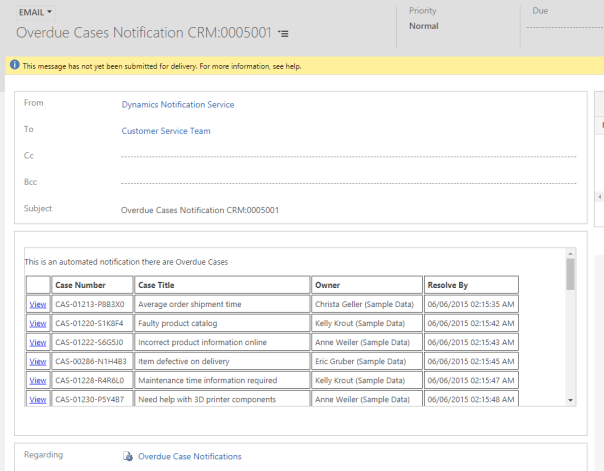Click the Owner column header
Screen dimensions: 604x471
click(x=367, y=285)
